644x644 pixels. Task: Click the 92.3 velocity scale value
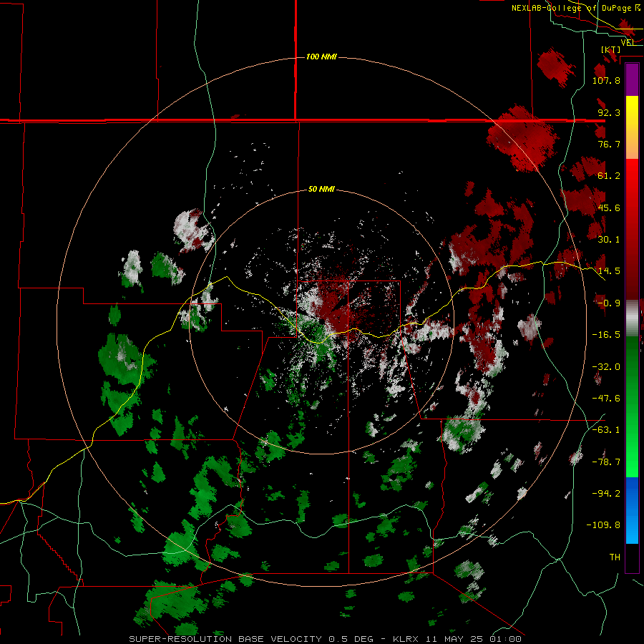click(609, 112)
